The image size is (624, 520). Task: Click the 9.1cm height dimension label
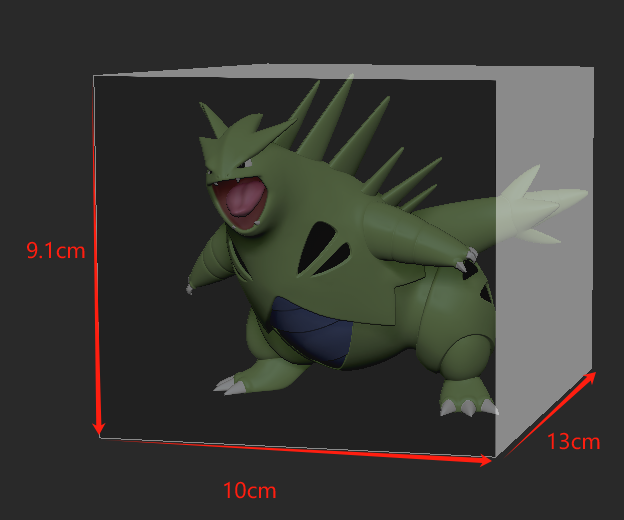pos(55,250)
